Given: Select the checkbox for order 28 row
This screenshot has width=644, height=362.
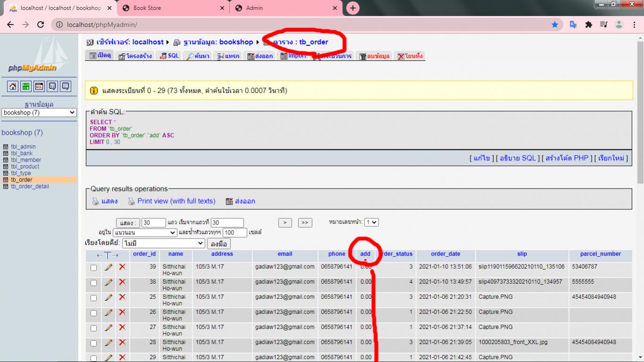Looking at the screenshot, I should click(93, 343).
